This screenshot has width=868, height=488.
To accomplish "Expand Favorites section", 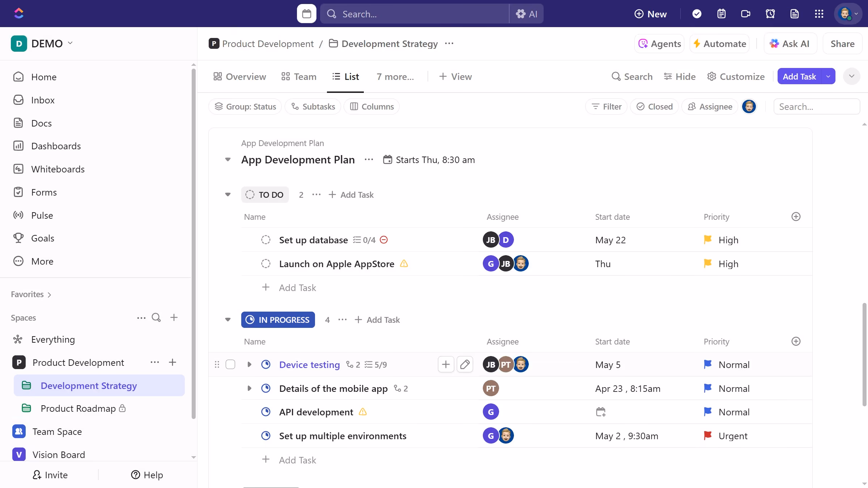I will (31, 294).
